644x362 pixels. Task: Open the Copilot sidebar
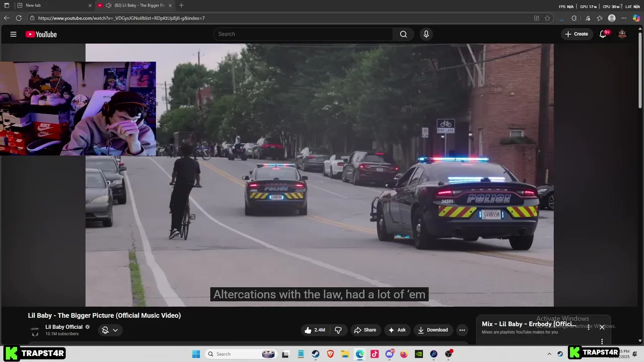coord(636,18)
